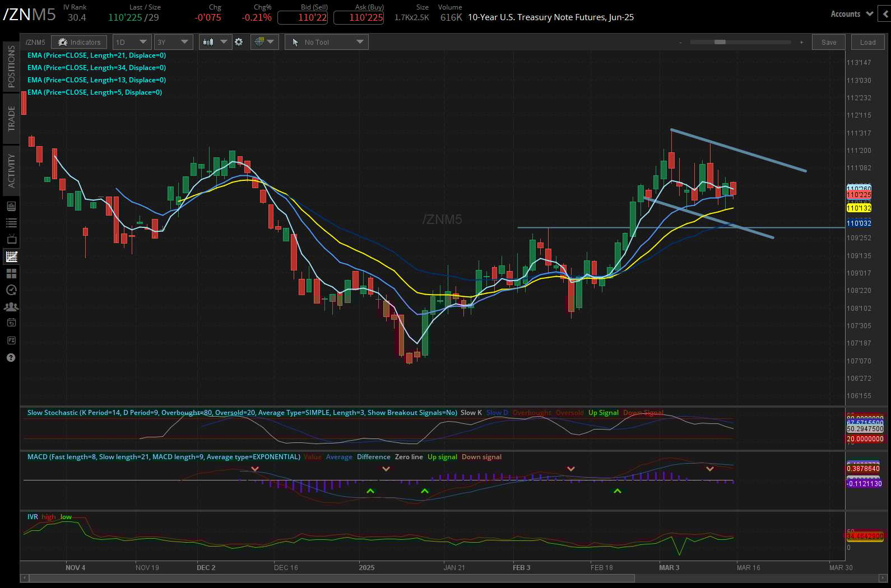Click the 10-Year U.S. Treasury Note Futures description
The image size is (891, 588).
pos(551,17)
